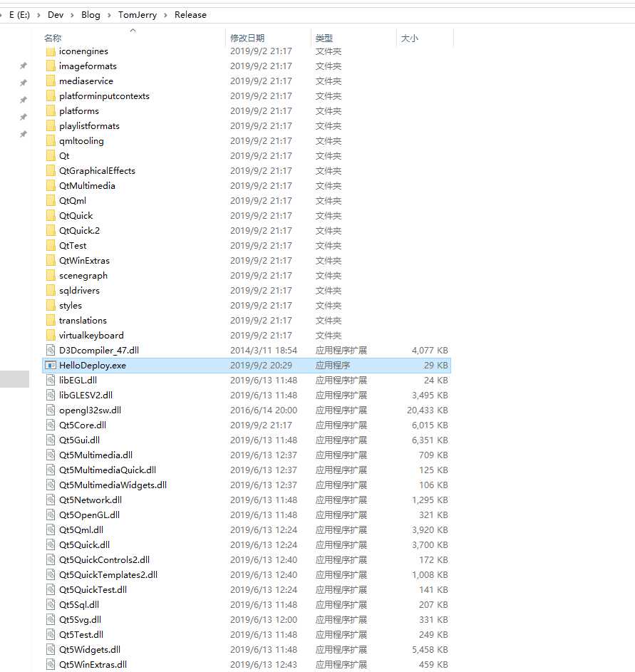Select the Qt5MultimediaWidgets.dll file name

pos(113,485)
